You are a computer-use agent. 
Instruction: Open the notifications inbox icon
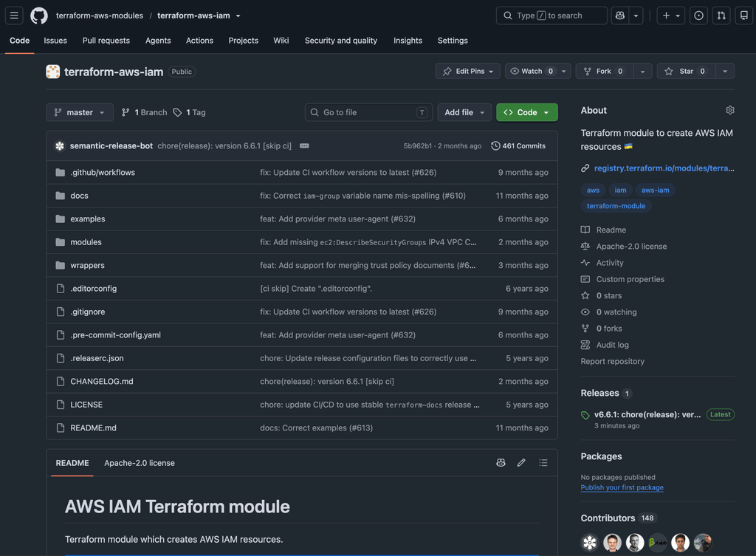tap(744, 16)
